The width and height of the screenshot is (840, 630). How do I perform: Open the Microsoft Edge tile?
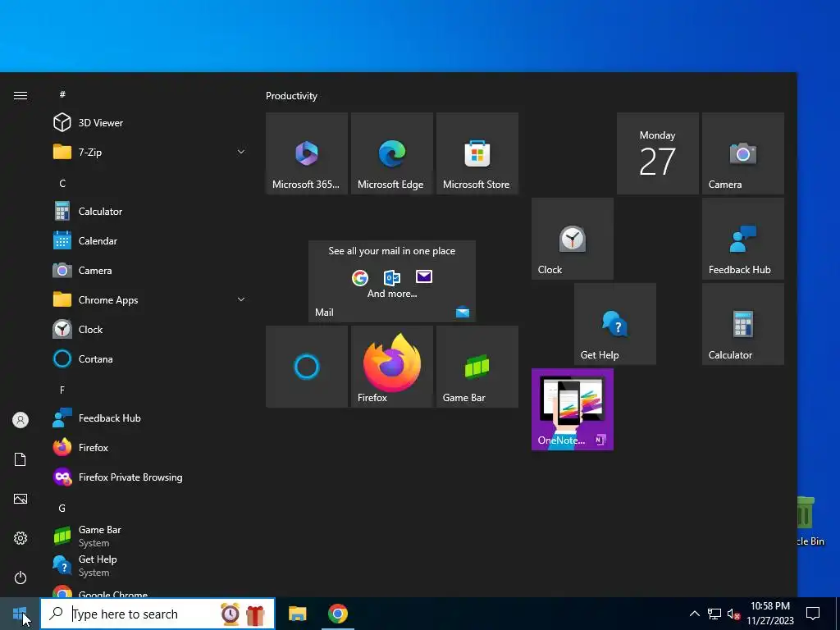[x=391, y=153]
